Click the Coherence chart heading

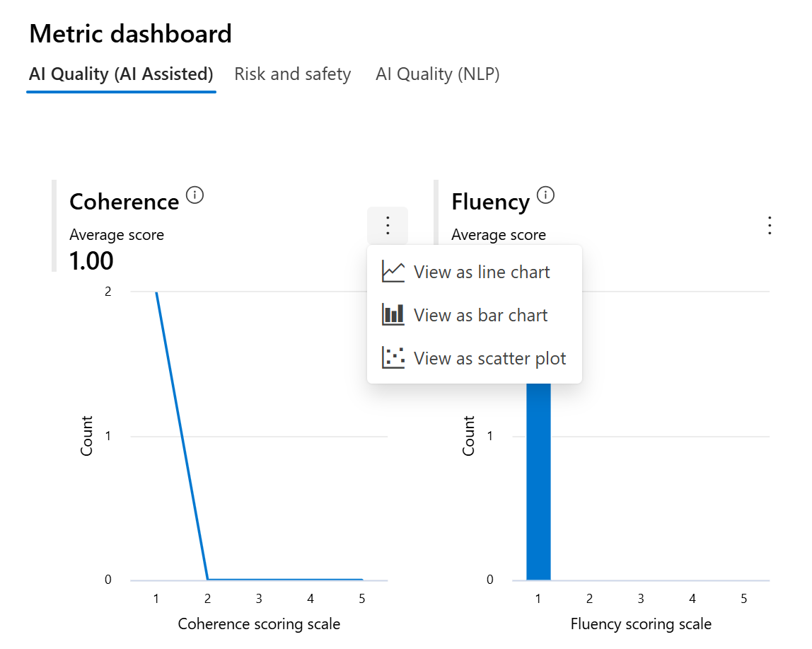pyautogui.click(x=124, y=202)
